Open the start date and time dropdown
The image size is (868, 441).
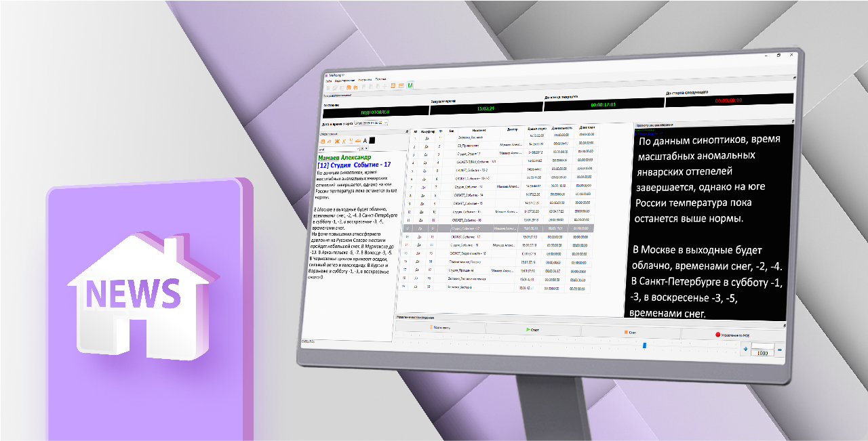click(386, 123)
